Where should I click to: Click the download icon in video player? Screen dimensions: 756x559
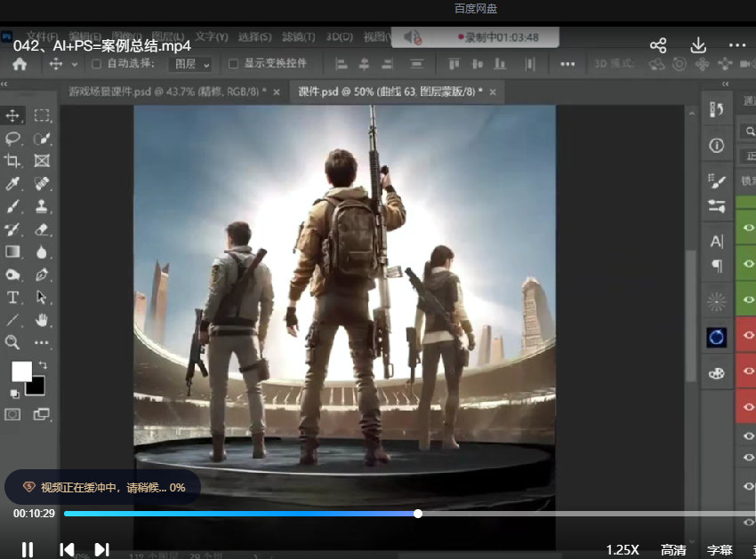(698, 46)
